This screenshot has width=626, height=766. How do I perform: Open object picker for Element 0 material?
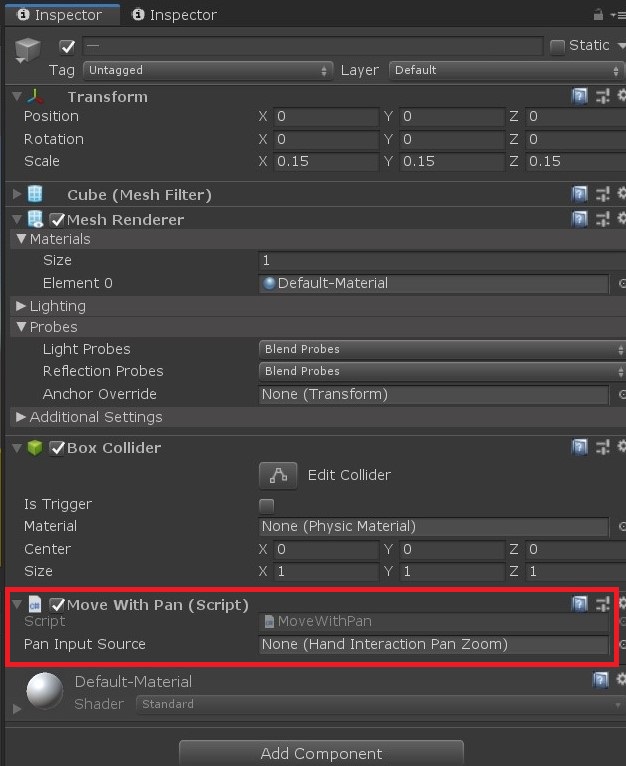[x=622, y=283]
